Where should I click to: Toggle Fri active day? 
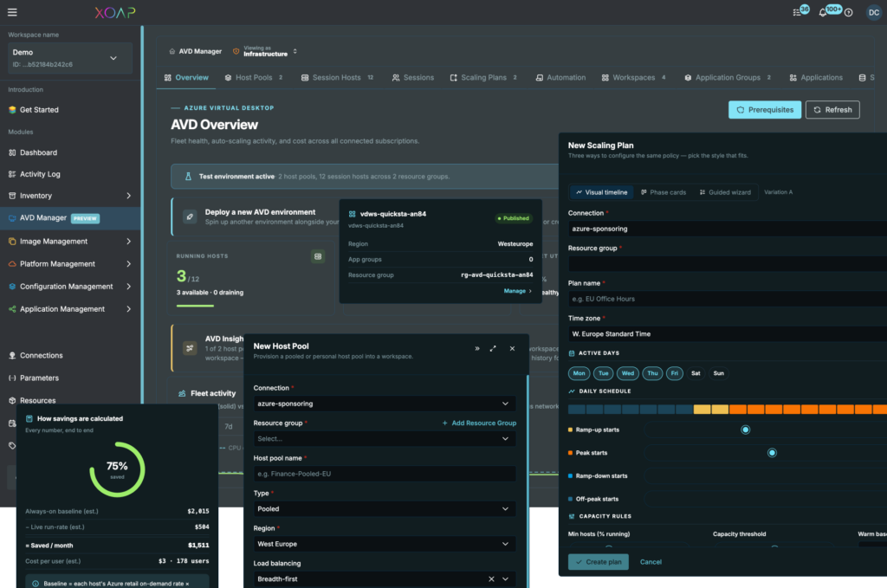coord(674,373)
